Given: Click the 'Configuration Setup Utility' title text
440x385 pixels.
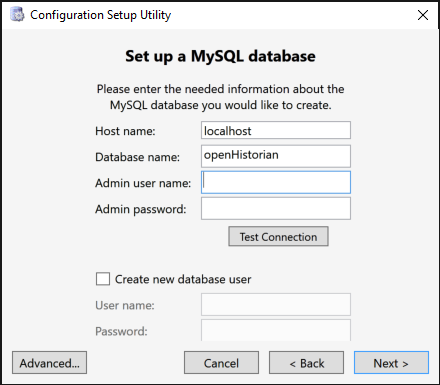Looking at the screenshot, I should click(x=100, y=15).
